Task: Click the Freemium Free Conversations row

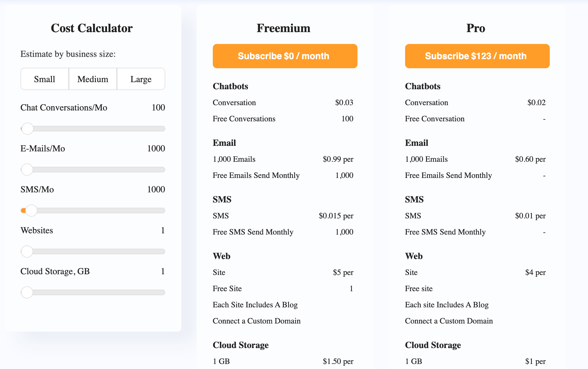Action: (x=283, y=119)
